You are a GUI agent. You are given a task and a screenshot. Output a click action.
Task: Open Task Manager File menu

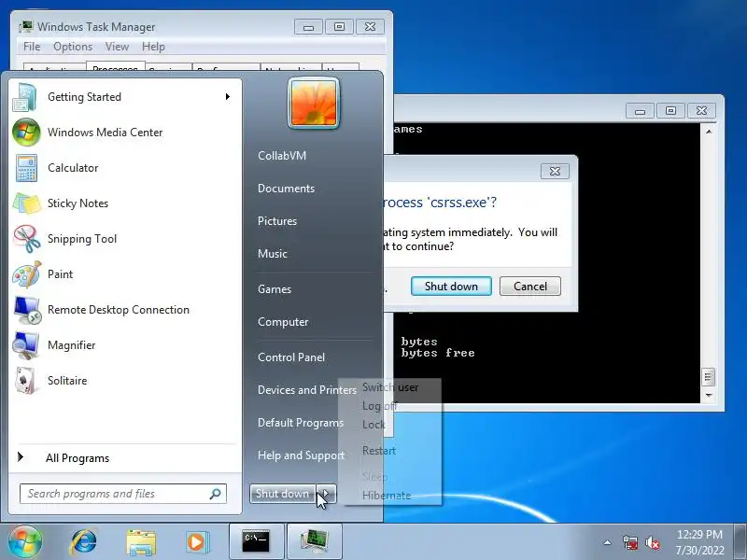click(x=32, y=47)
